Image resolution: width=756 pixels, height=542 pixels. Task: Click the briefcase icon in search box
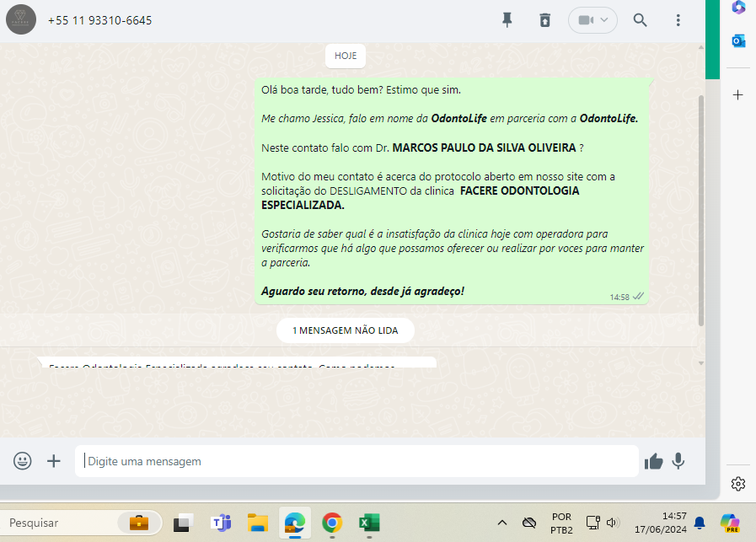click(139, 523)
